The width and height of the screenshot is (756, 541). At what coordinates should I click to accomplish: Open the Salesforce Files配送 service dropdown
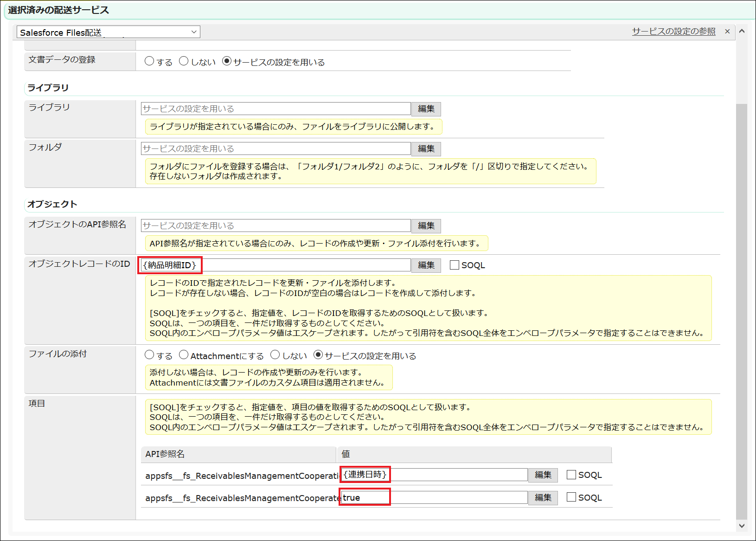[108, 32]
